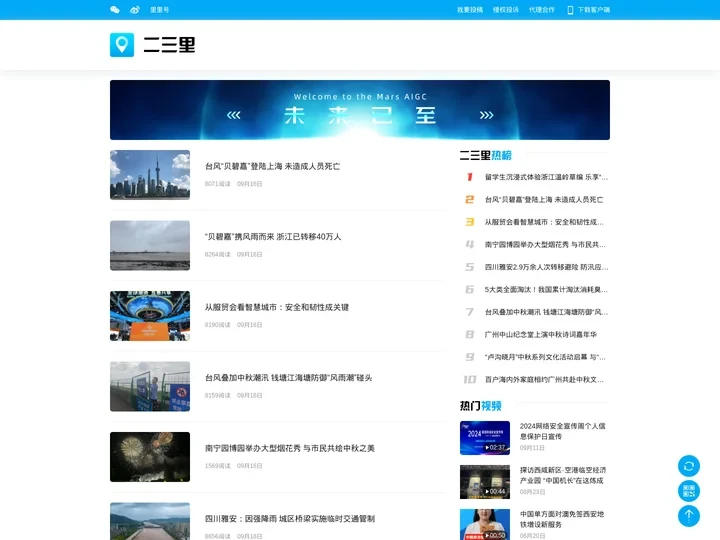Screen dimensions: 720x540
Task: Open video title 探访西咸新区·空港临空经济产业园
Action: click(563, 475)
